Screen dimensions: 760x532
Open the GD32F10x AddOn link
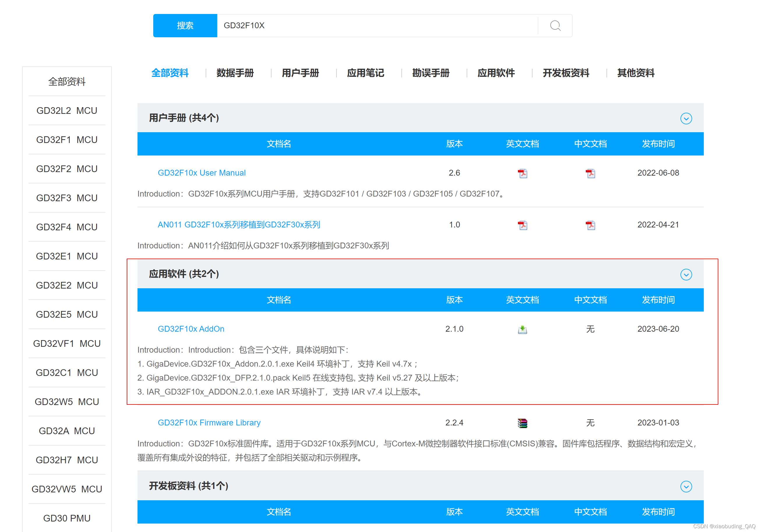pyautogui.click(x=191, y=329)
